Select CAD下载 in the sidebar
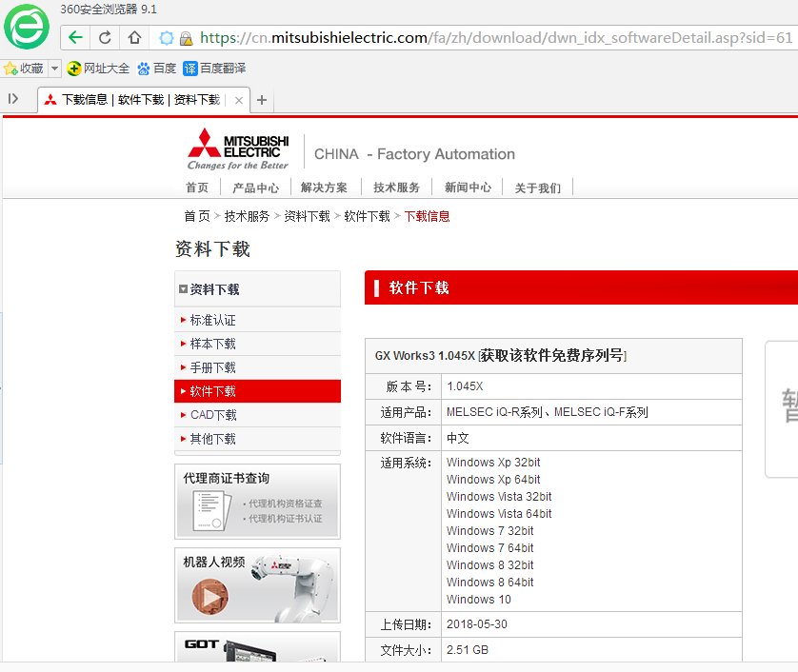This screenshot has width=798, height=672. point(213,415)
